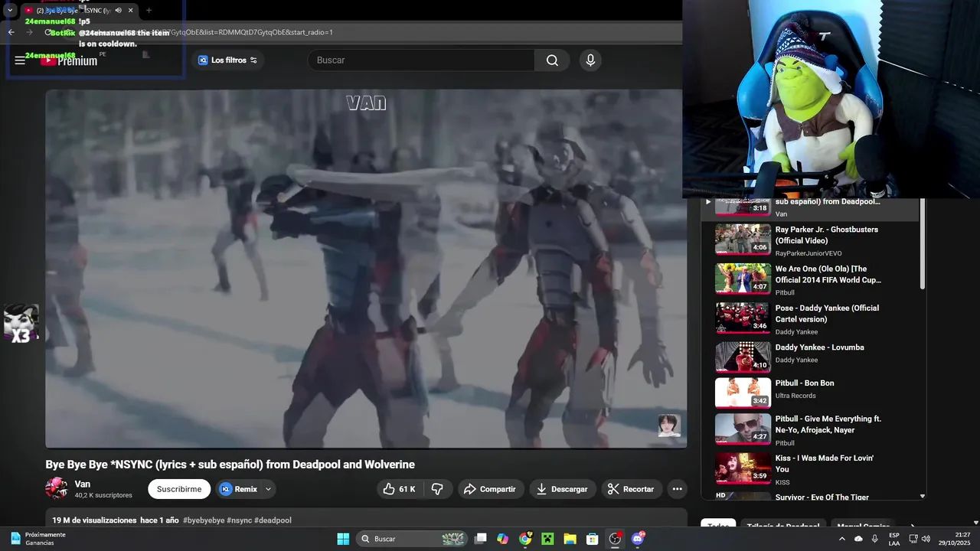The image size is (980, 551).
Task: Pause the Deadpool video player
Action: 366,269
